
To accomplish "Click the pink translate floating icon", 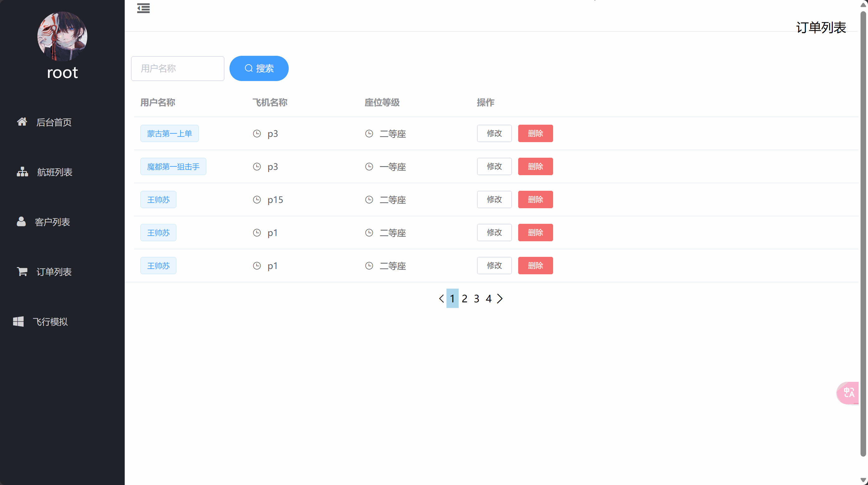I will [x=848, y=393].
